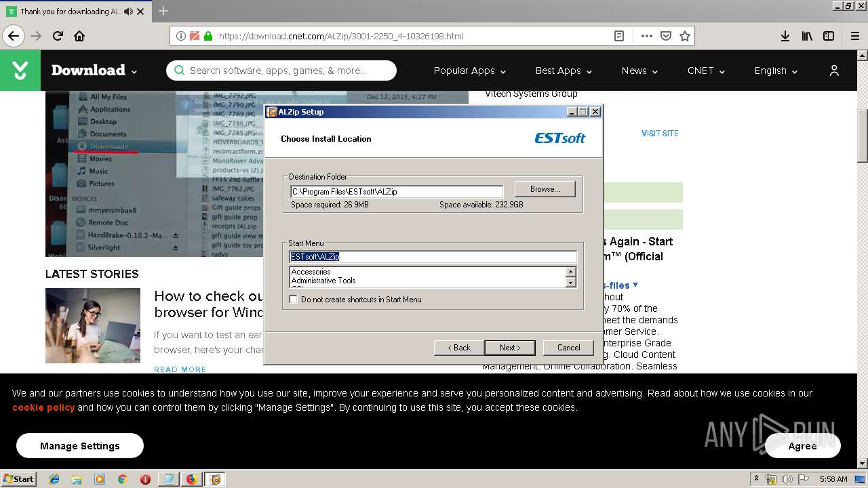Save page to Pocket

coord(666,36)
